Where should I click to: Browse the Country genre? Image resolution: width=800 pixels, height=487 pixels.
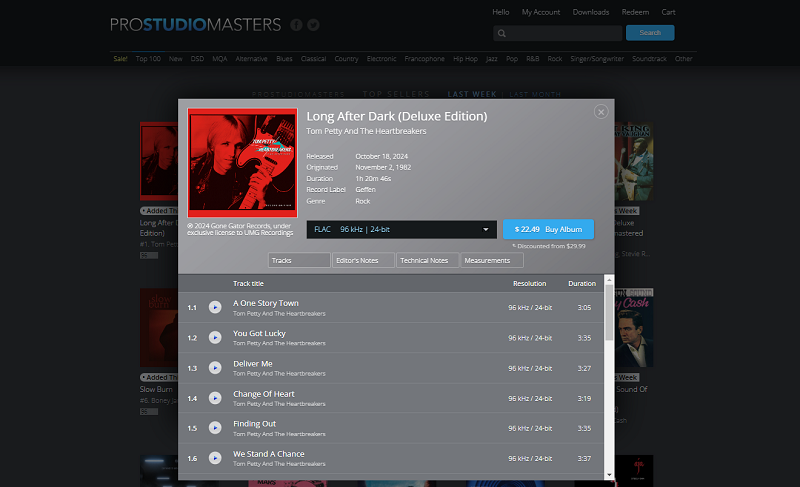pos(346,59)
